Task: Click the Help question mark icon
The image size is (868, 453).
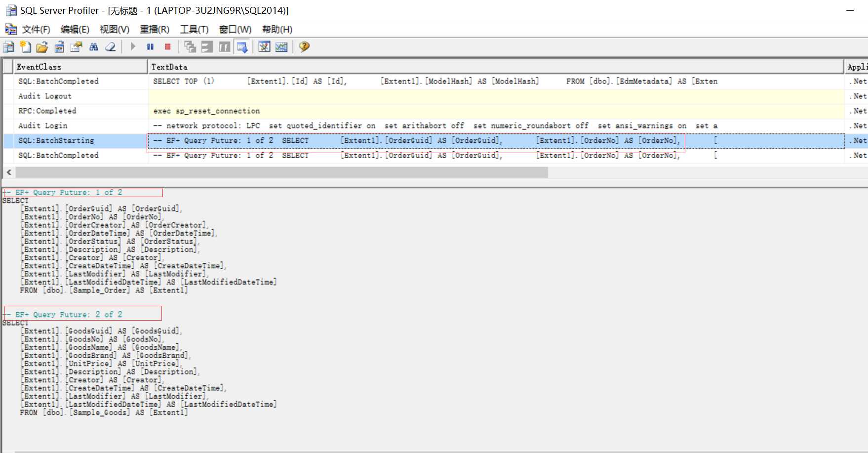Action: tap(304, 47)
